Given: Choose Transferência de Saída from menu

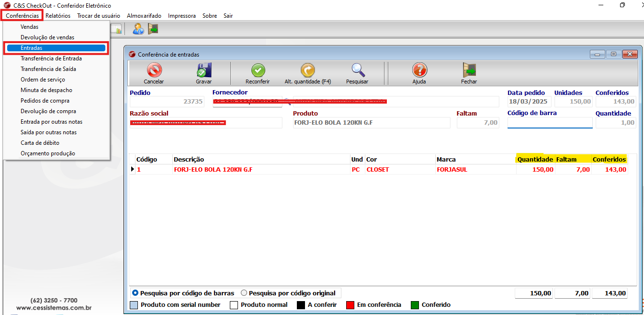Looking at the screenshot, I should [48, 69].
